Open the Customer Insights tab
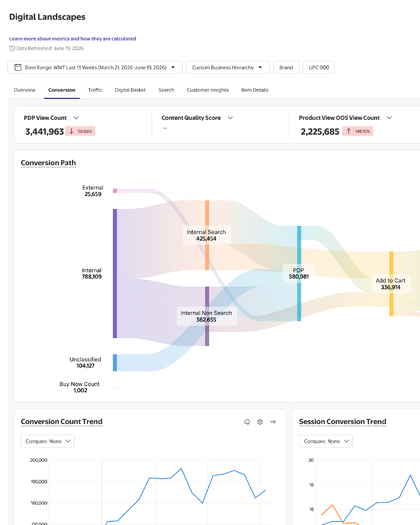 pos(208,90)
